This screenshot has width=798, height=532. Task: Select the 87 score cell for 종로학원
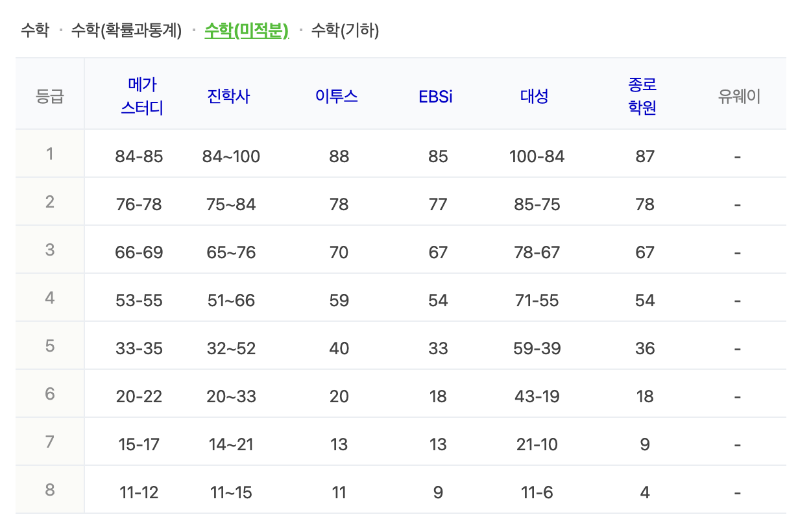coord(644,156)
